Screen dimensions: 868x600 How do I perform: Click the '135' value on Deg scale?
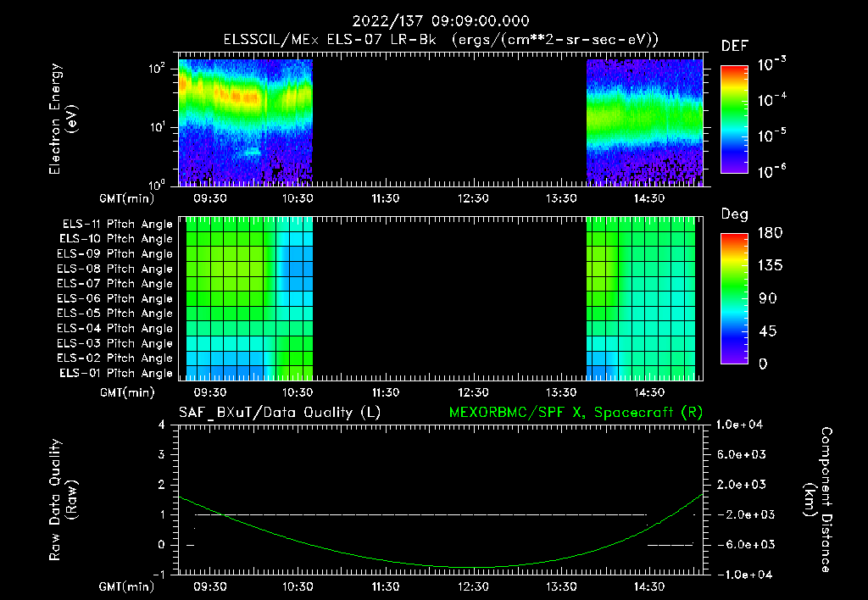[770, 266]
